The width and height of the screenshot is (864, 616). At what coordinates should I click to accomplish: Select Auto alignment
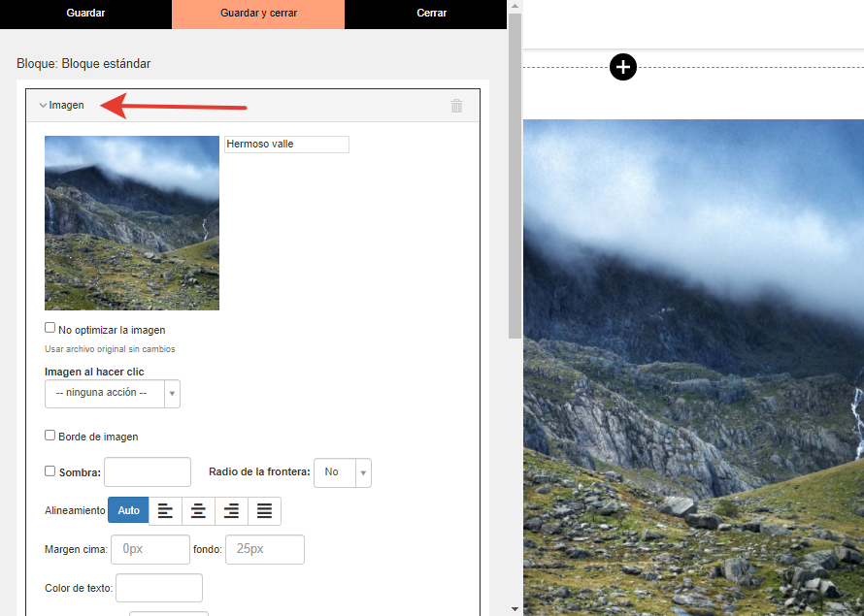(x=128, y=510)
